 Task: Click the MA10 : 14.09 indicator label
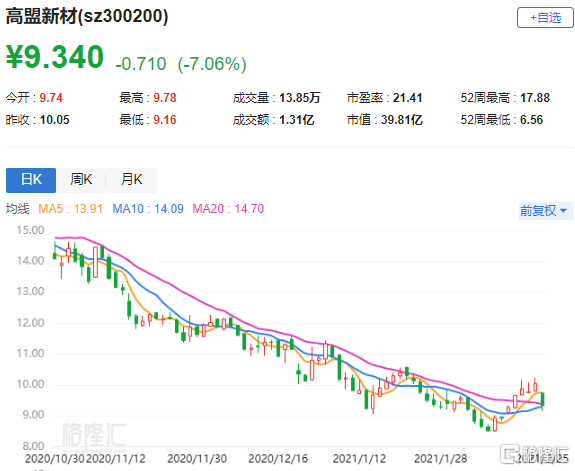pos(148,209)
